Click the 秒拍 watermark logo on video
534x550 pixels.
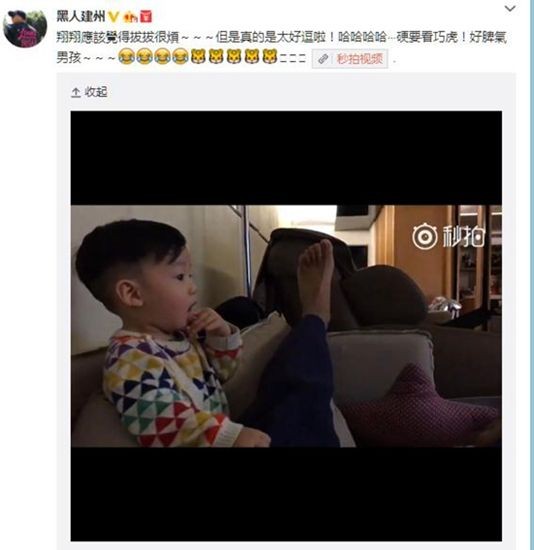pos(449,236)
